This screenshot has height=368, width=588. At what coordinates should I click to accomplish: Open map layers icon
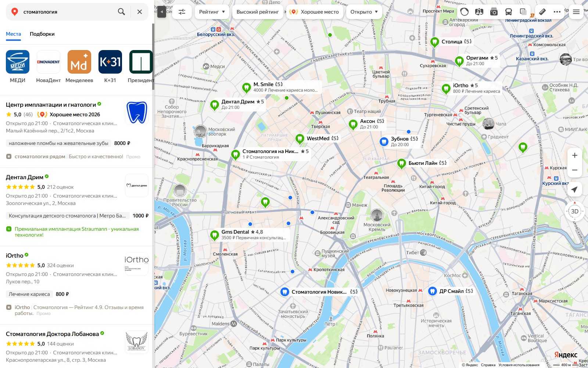point(523,12)
